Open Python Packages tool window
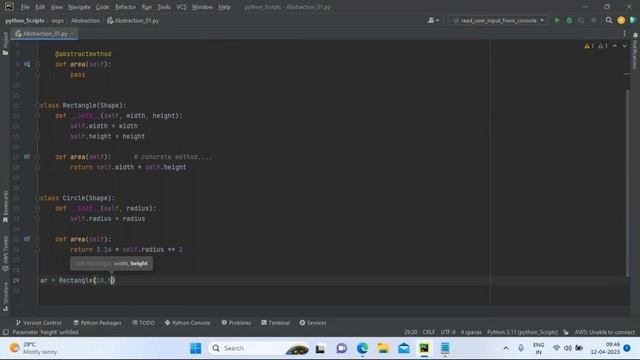Viewport: 640px width, 360px height. point(97,322)
